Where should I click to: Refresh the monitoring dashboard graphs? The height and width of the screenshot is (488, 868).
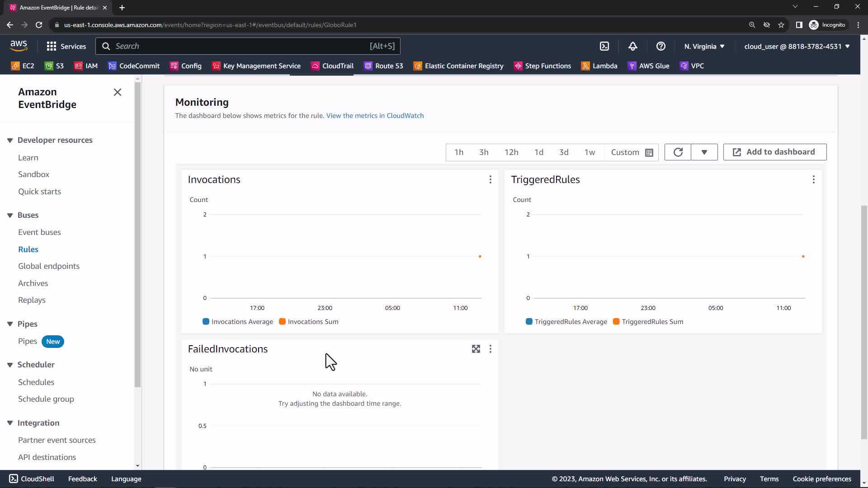[678, 152]
